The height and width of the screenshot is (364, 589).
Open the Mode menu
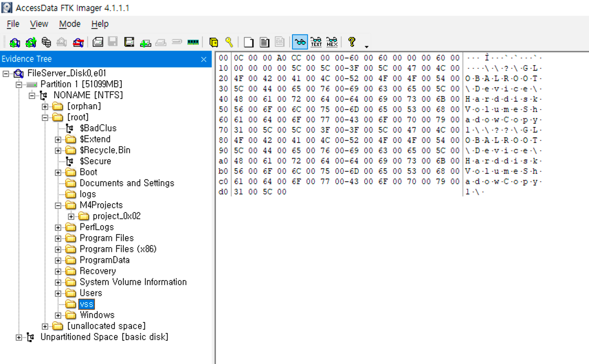(70, 24)
